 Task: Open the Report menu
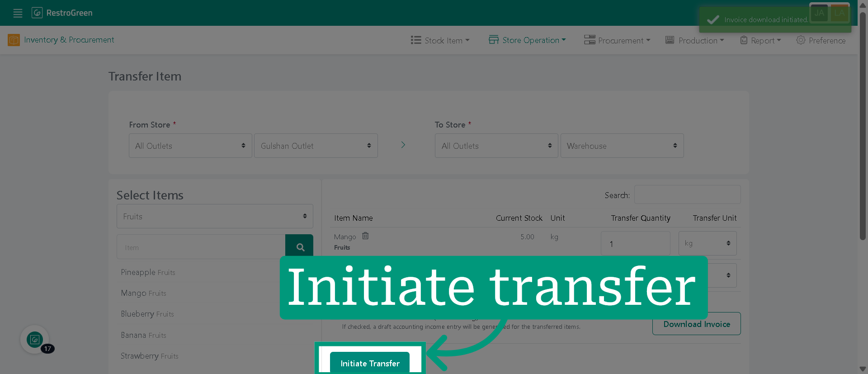760,40
